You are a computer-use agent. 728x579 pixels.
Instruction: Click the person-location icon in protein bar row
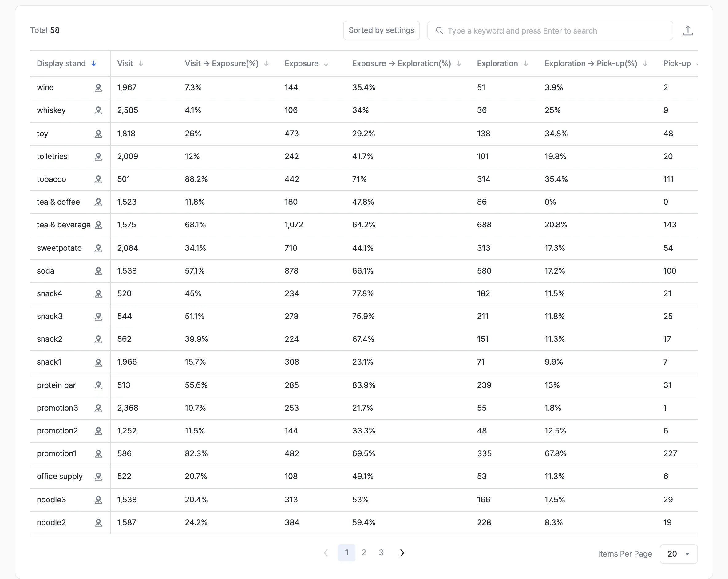tap(98, 385)
